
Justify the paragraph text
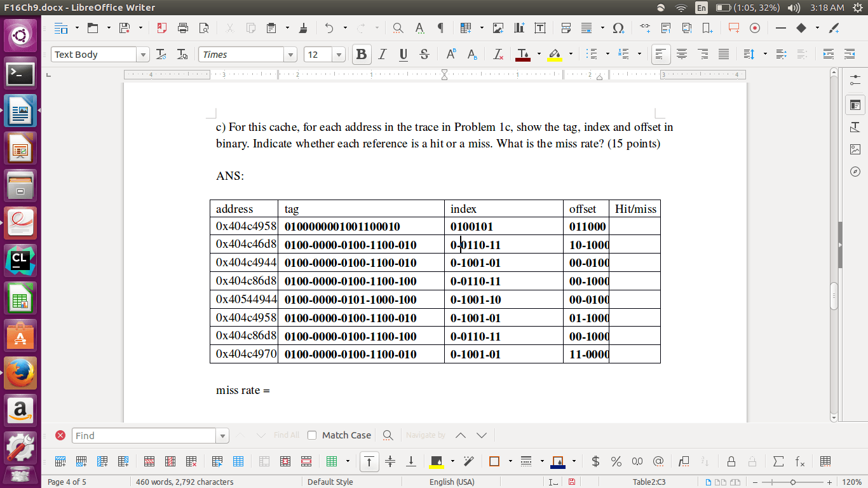[724, 55]
